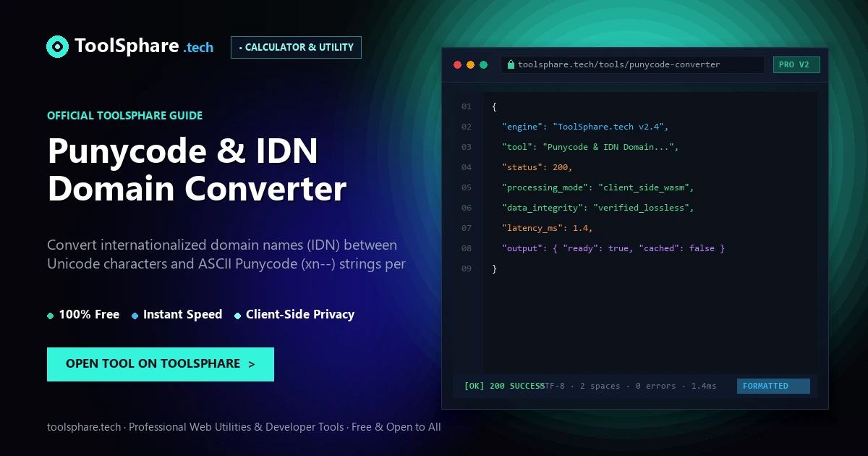Image resolution: width=868 pixels, height=456 pixels.
Task: Click the FORMATTED status button
Action: [773, 386]
